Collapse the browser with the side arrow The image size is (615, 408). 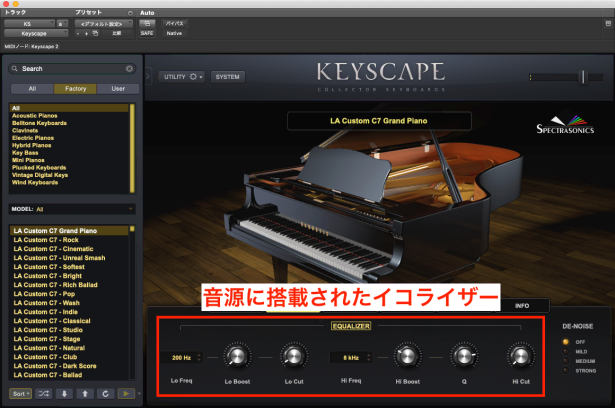[x=148, y=76]
